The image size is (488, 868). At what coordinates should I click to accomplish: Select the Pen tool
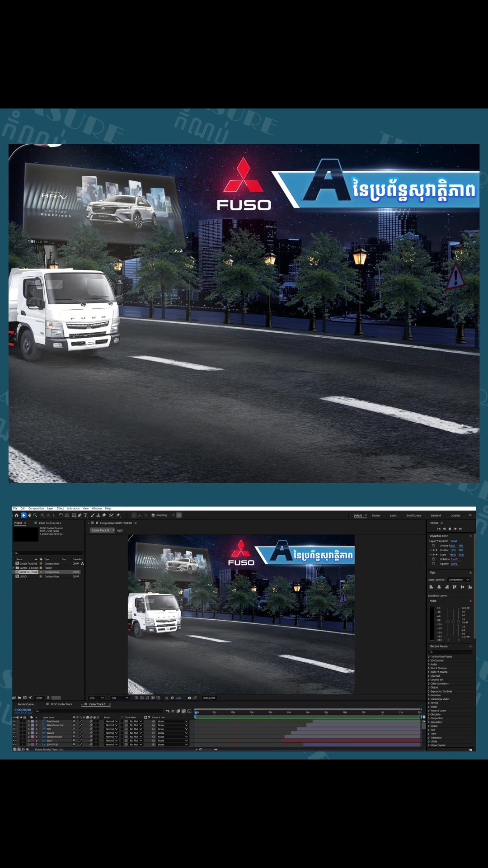point(80,515)
